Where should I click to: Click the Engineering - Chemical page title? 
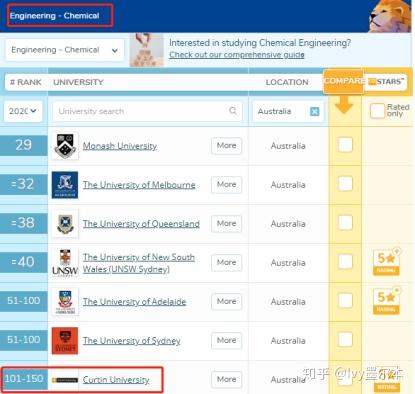coord(54,16)
